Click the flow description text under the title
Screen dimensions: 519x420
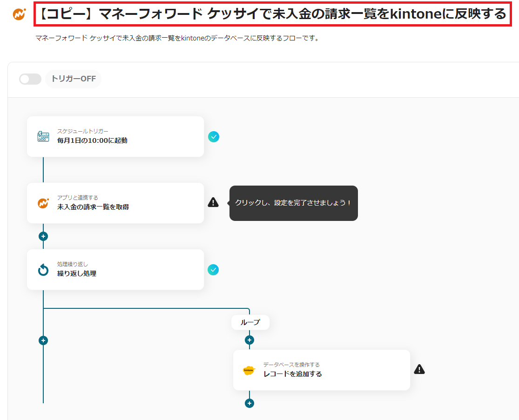tap(178, 38)
